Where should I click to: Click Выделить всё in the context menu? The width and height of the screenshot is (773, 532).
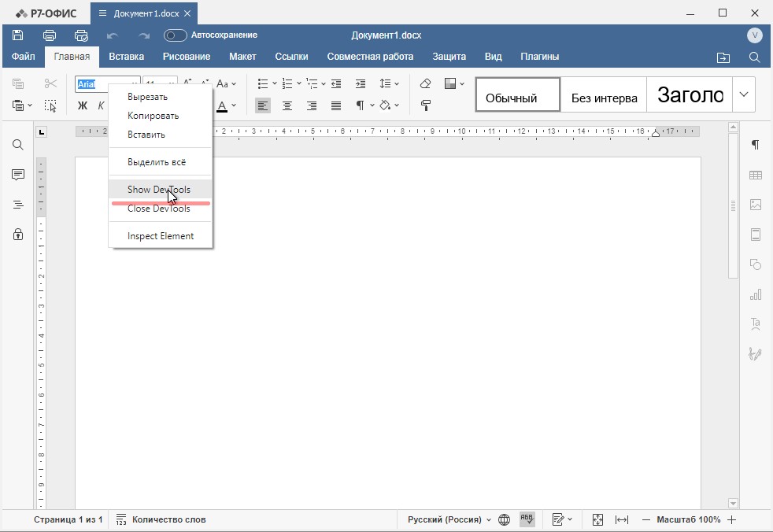[156, 161]
